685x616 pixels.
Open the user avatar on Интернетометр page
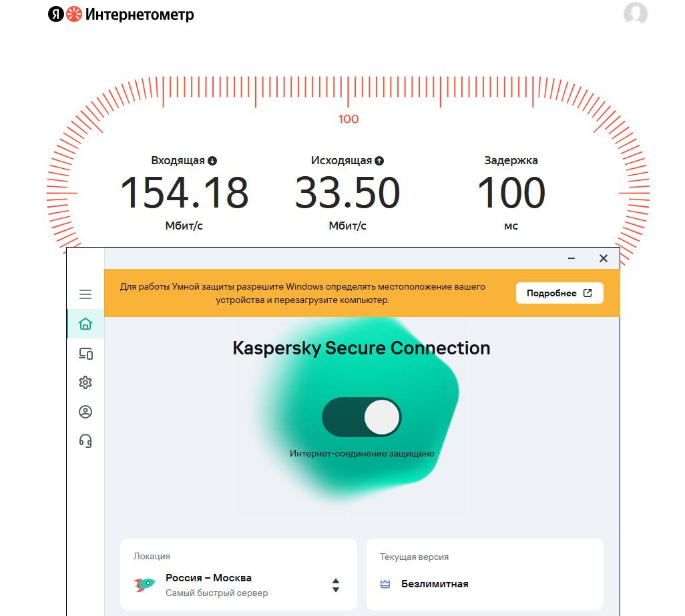[635, 13]
